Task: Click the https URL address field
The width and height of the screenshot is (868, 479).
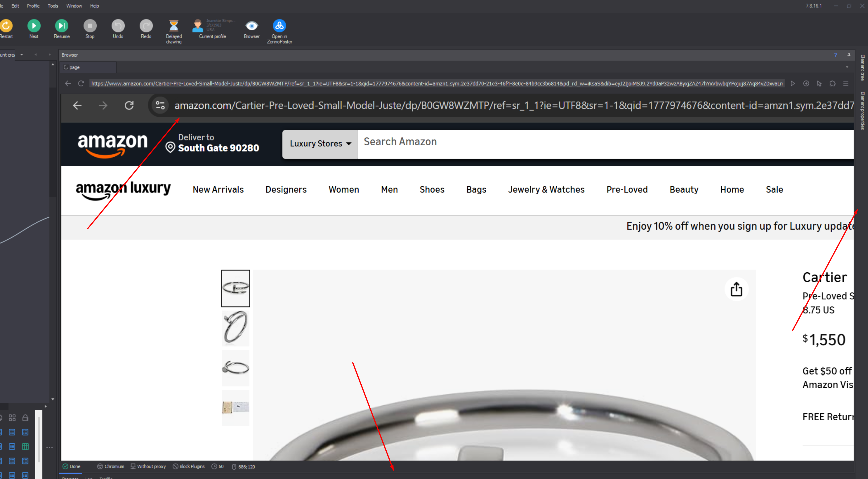Action: [x=437, y=84]
